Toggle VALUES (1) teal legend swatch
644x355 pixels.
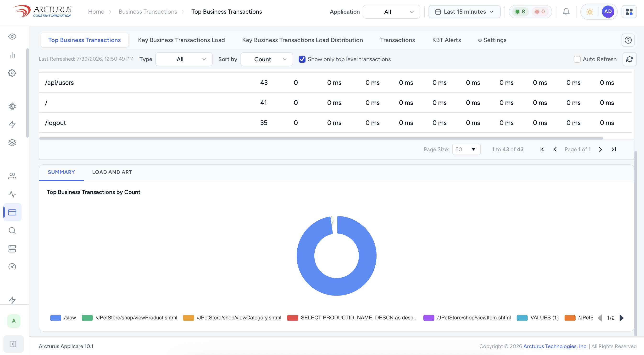click(522, 318)
